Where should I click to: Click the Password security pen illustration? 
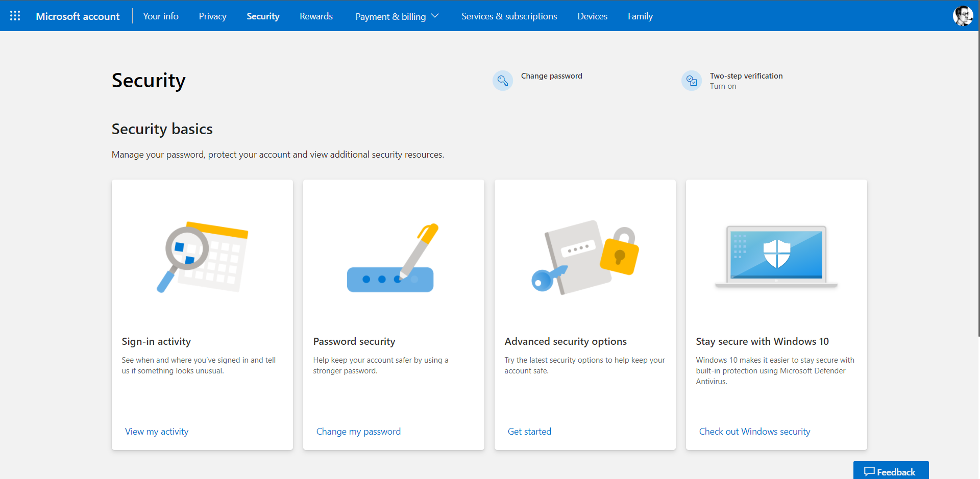(393, 257)
